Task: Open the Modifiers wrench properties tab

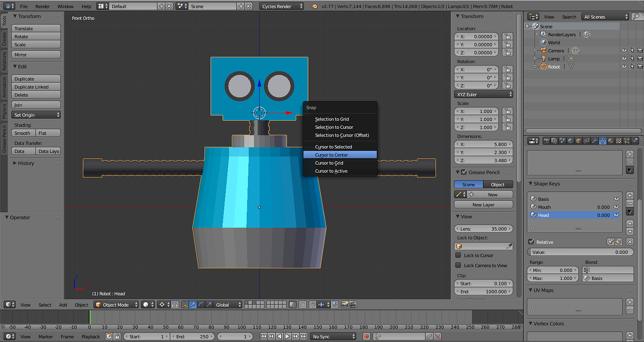Action: 595,141
